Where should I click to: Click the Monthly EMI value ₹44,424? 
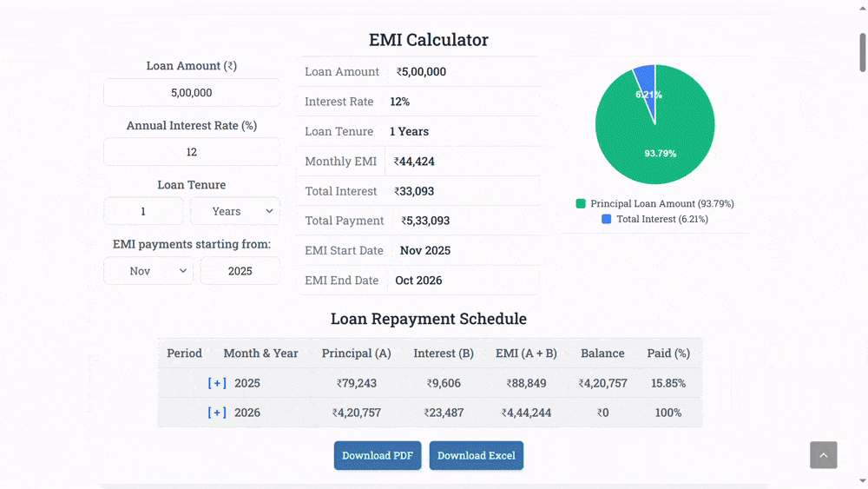tap(414, 162)
